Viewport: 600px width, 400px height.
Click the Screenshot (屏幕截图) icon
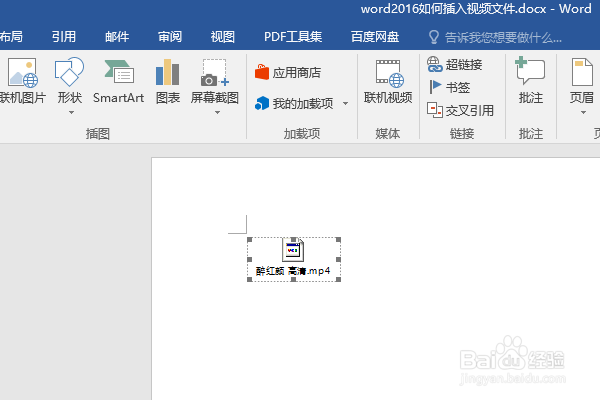tap(215, 73)
